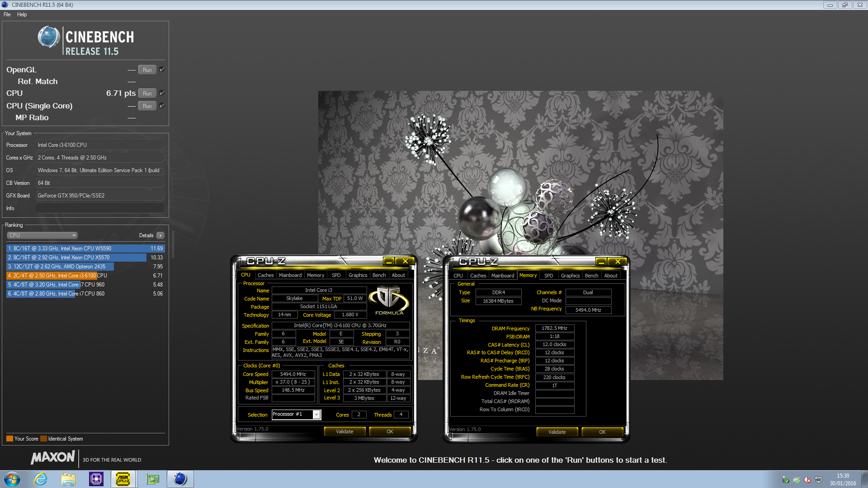Open the Help menu
Image resolution: width=868 pixels, height=488 pixels.
22,14
